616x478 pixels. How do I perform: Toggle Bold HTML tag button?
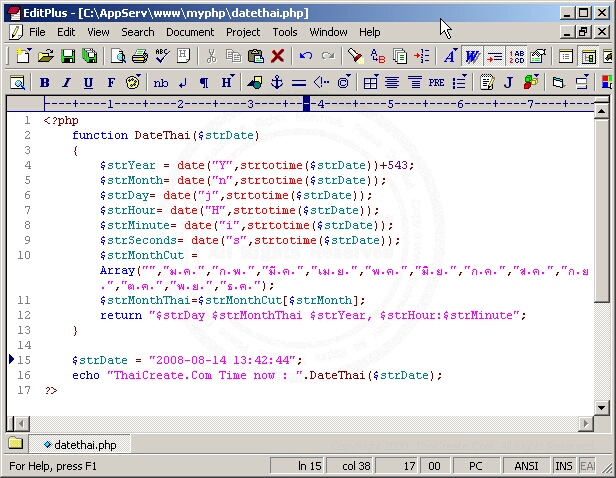45,82
